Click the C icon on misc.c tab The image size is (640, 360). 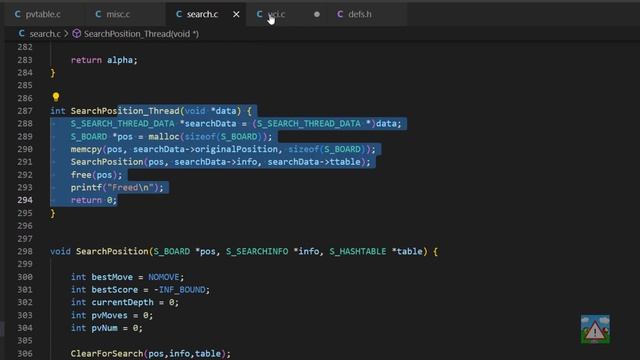coord(98,14)
